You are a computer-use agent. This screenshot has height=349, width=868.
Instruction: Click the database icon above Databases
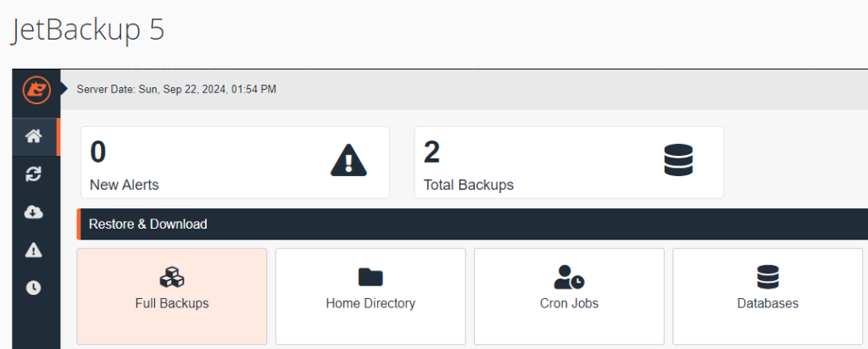768,276
